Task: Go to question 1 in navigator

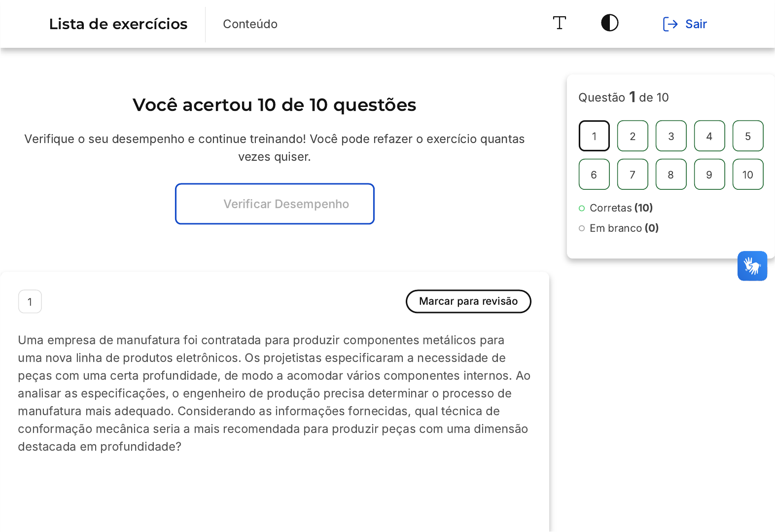Action: pyautogui.click(x=594, y=136)
